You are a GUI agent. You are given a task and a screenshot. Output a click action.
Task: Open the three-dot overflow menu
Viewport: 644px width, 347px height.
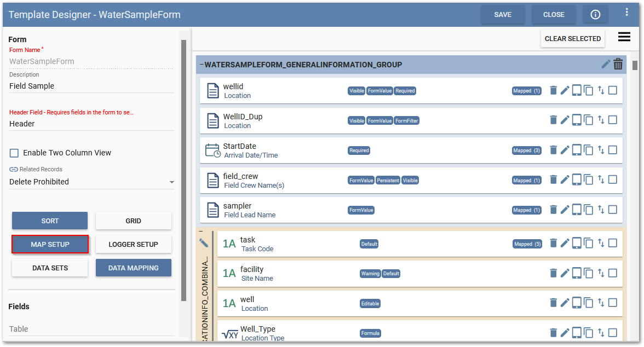click(x=627, y=12)
